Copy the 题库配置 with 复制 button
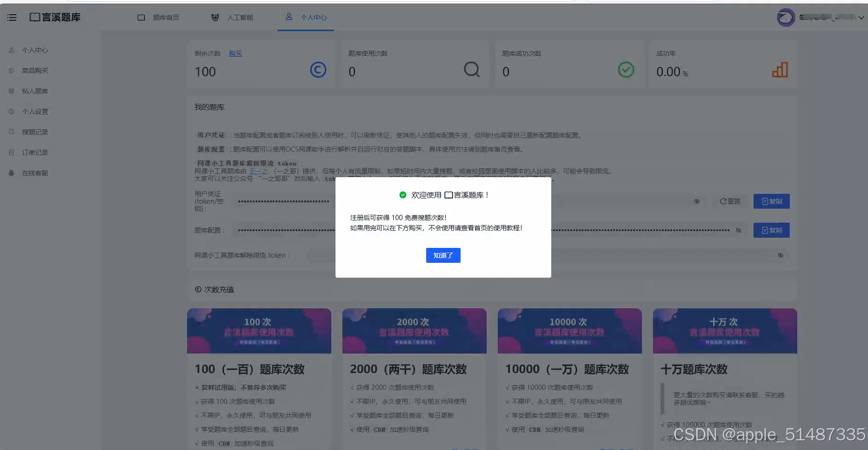 [x=772, y=230]
